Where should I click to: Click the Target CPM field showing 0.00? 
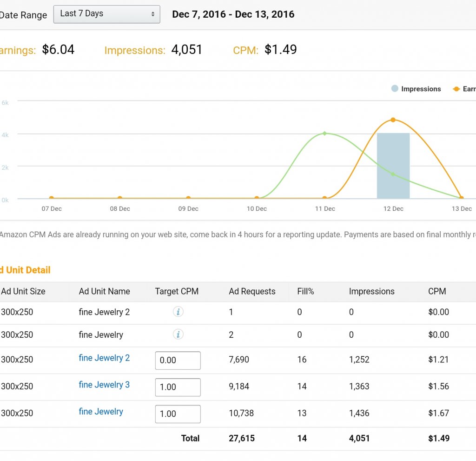(178, 361)
